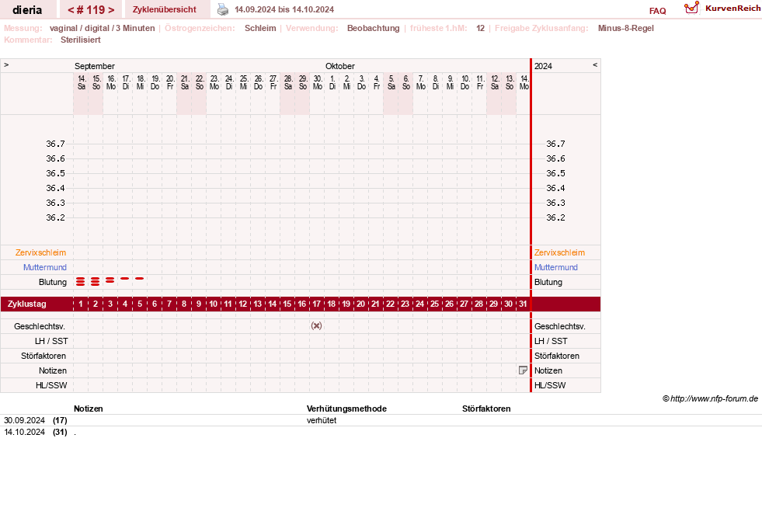Click the Zervixschleim label on right
Screen dimensions: 762x532
(x=559, y=252)
